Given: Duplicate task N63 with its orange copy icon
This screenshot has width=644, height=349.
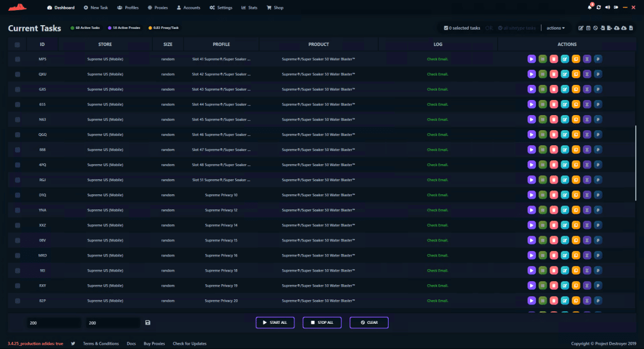Looking at the screenshot, I should [576, 119].
